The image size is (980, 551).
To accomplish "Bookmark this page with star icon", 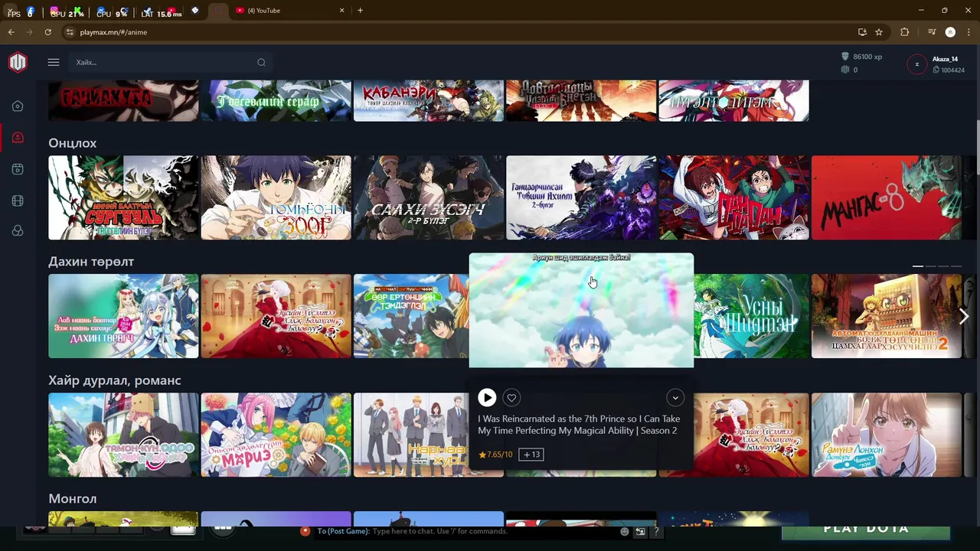I will point(879,32).
